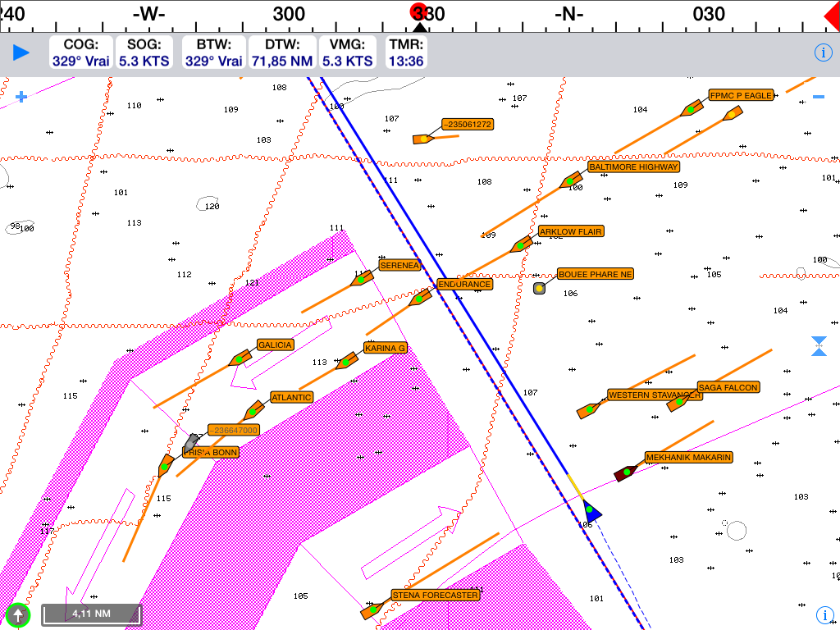Open the chart info icon at bottom right
The image size is (840, 630).
[x=825, y=616]
